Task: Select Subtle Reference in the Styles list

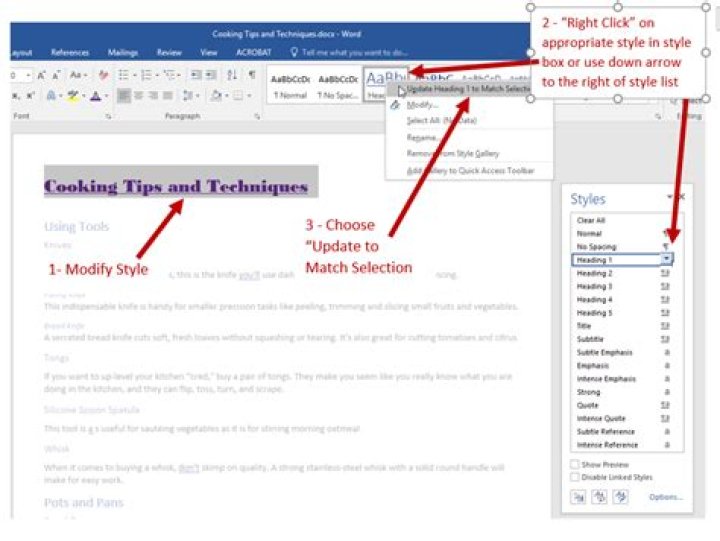Action: pyautogui.click(x=623, y=432)
